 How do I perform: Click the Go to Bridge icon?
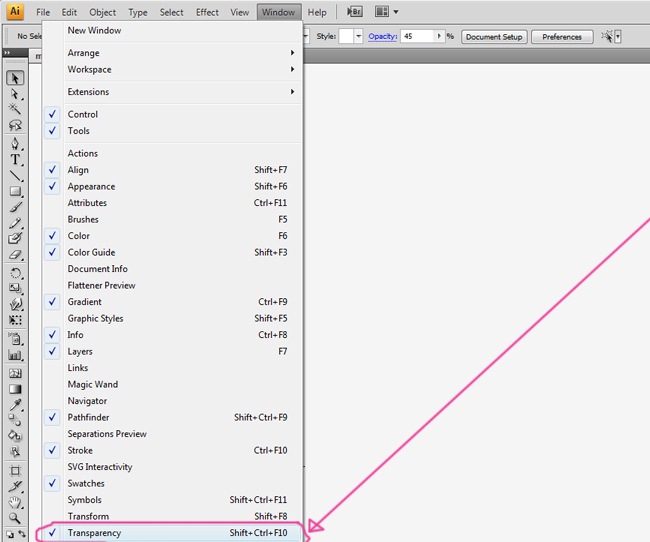tap(354, 12)
